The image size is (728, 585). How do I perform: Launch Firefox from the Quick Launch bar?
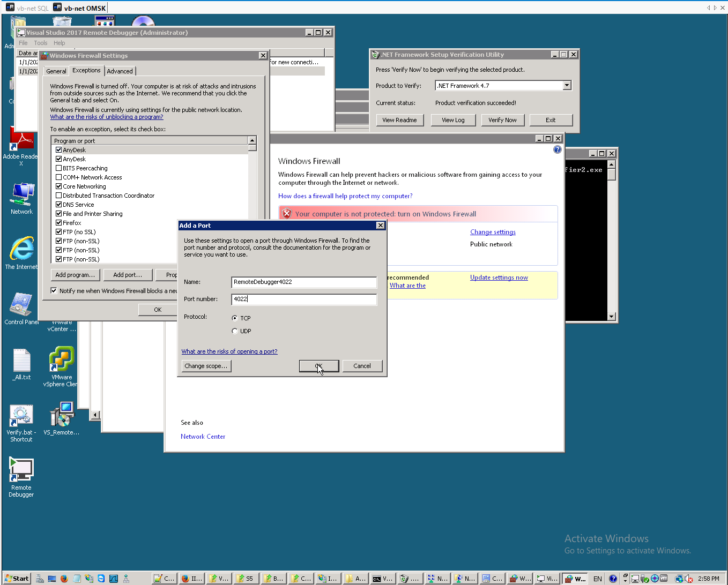(x=64, y=579)
